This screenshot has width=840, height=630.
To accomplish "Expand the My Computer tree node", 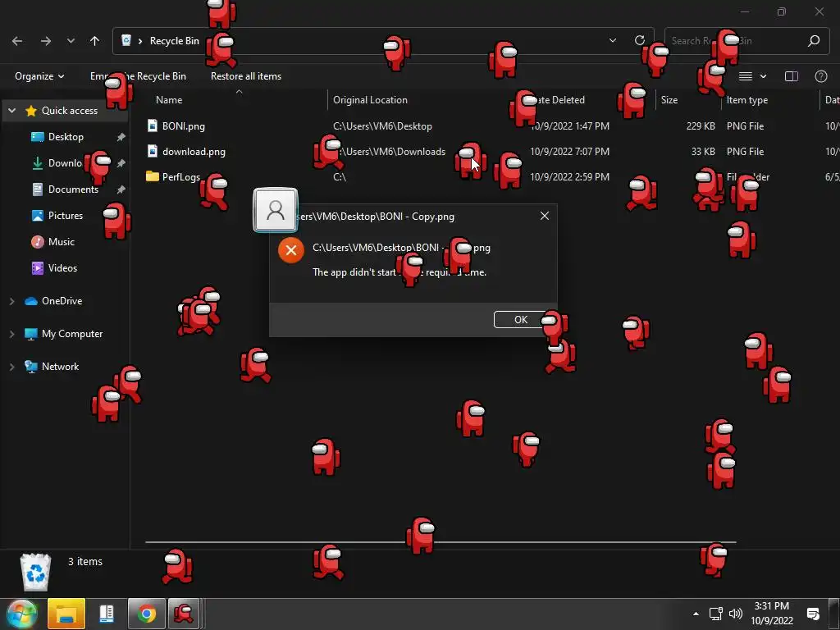I will click(x=11, y=335).
